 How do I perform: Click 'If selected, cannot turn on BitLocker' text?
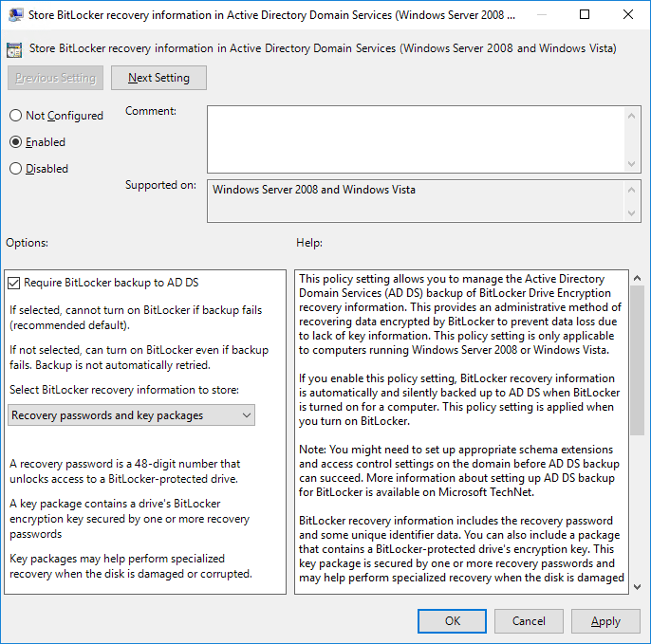tap(136, 318)
